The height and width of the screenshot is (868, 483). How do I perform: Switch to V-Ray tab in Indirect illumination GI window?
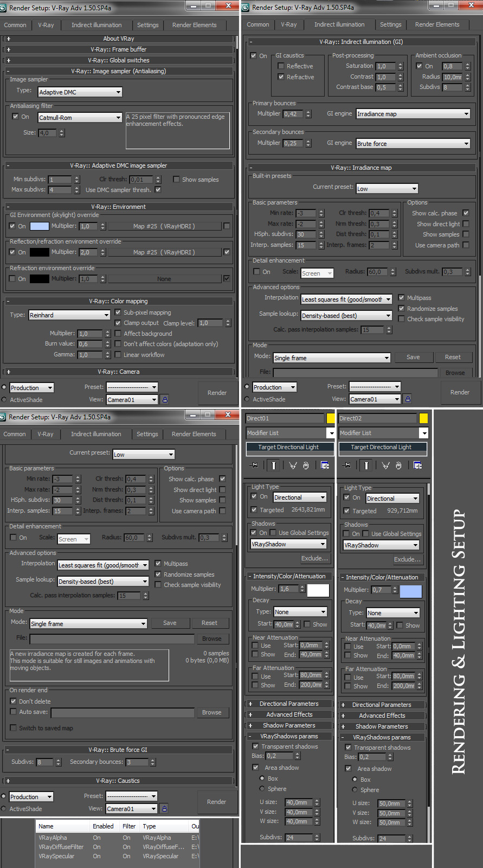[289, 24]
